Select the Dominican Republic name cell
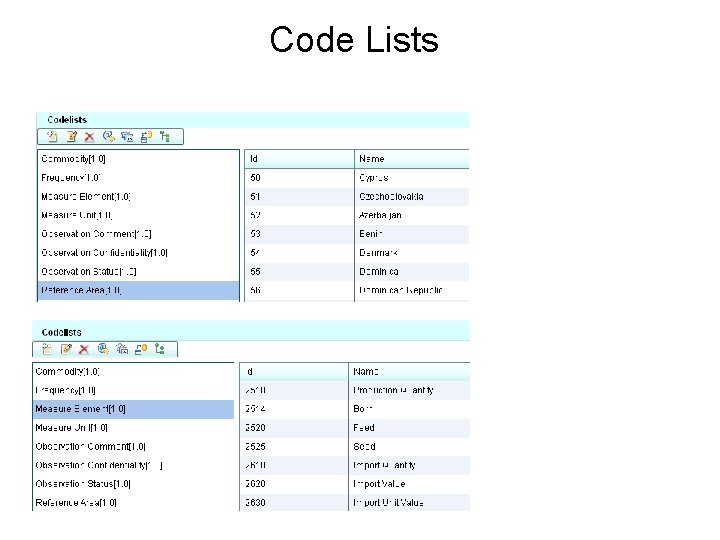Viewport: 720px width, 540px height. [x=412, y=291]
